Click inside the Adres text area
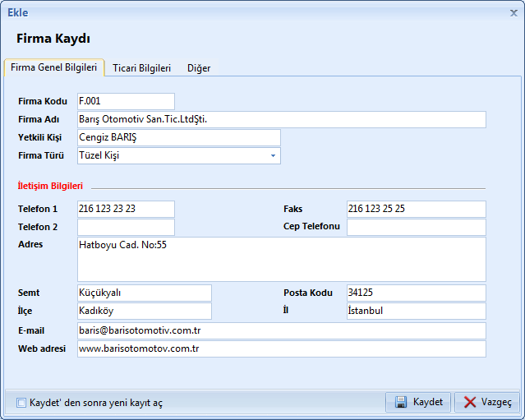 click(x=281, y=260)
